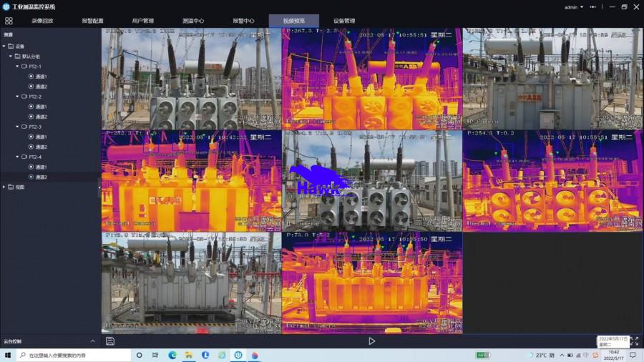Open the 报警中心 tab
The height and width of the screenshot is (362, 644).
(243, 21)
